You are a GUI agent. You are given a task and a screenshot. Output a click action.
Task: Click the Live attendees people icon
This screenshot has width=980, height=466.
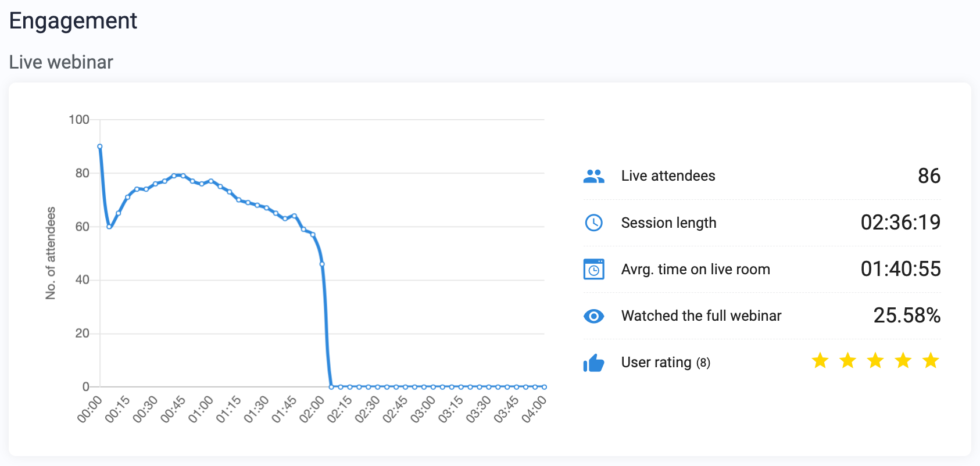point(593,176)
